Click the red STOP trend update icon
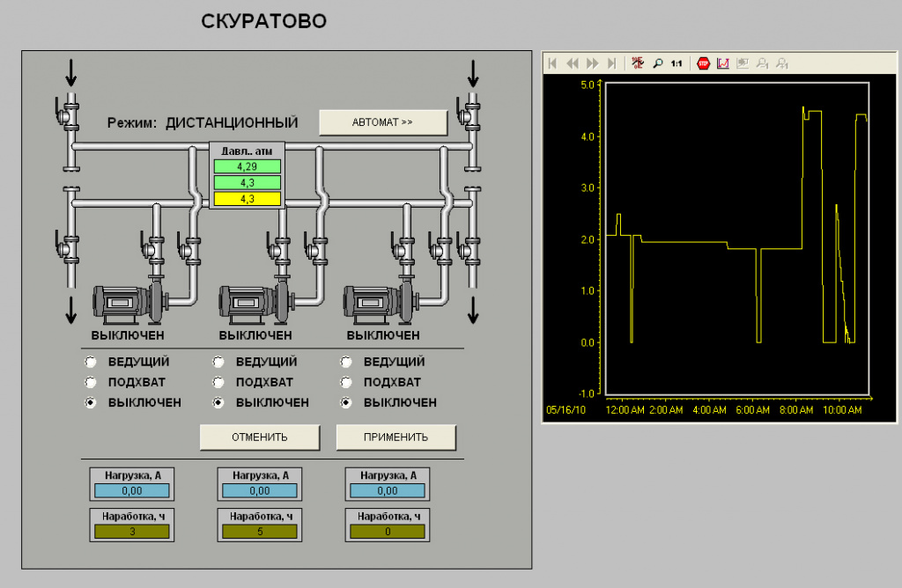This screenshot has width=902, height=588. click(703, 63)
